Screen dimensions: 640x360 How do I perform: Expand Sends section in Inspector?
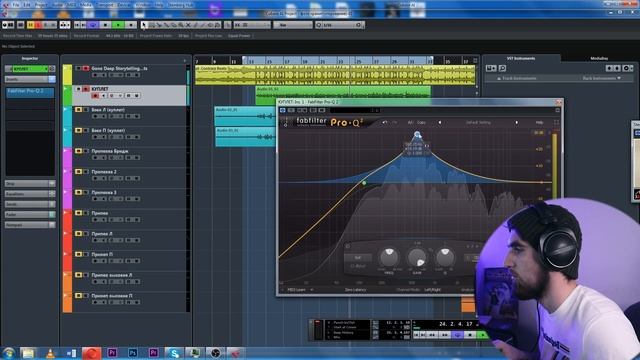[29, 204]
